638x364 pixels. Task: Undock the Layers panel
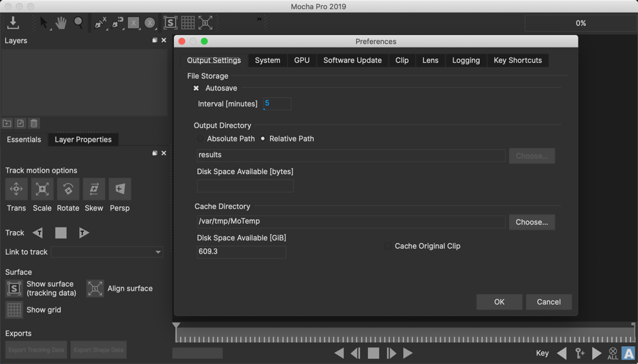point(155,40)
